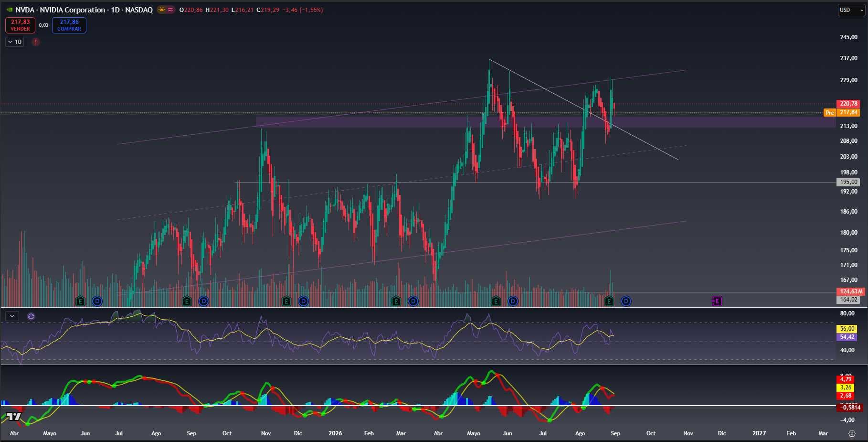This screenshot has width=868, height=442.
Task: Open the September 2026 dividend D marker
Action: 626,301
